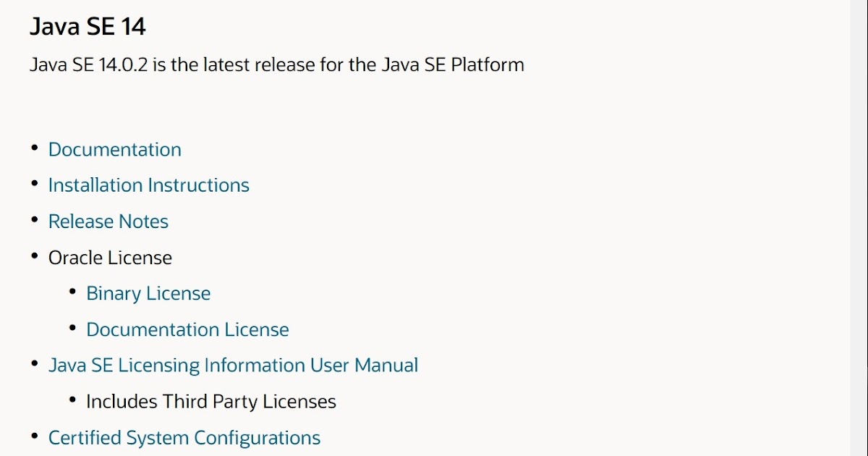The height and width of the screenshot is (456, 868).
Task: Click Includes Third Party Licenses text
Action: pos(211,402)
